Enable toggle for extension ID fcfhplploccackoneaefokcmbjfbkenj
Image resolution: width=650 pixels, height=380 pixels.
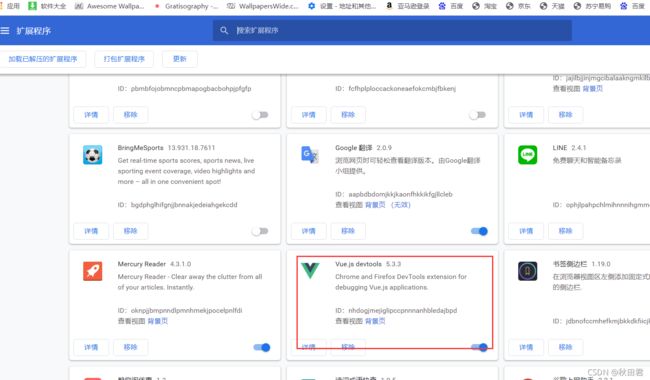point(478,115)
